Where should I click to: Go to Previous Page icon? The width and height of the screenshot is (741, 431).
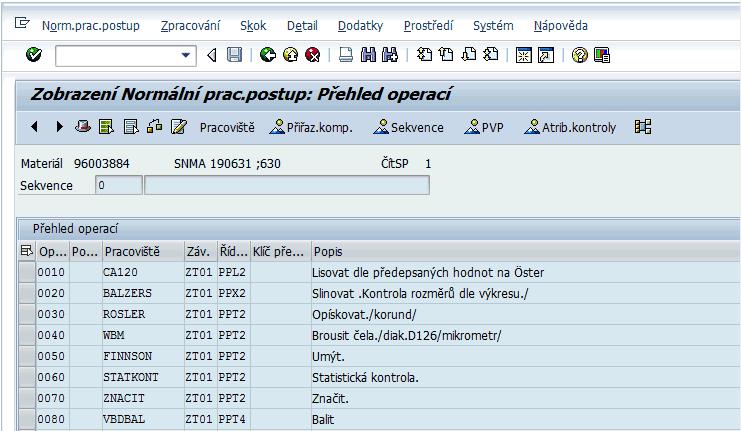click(x=446, y=55)
